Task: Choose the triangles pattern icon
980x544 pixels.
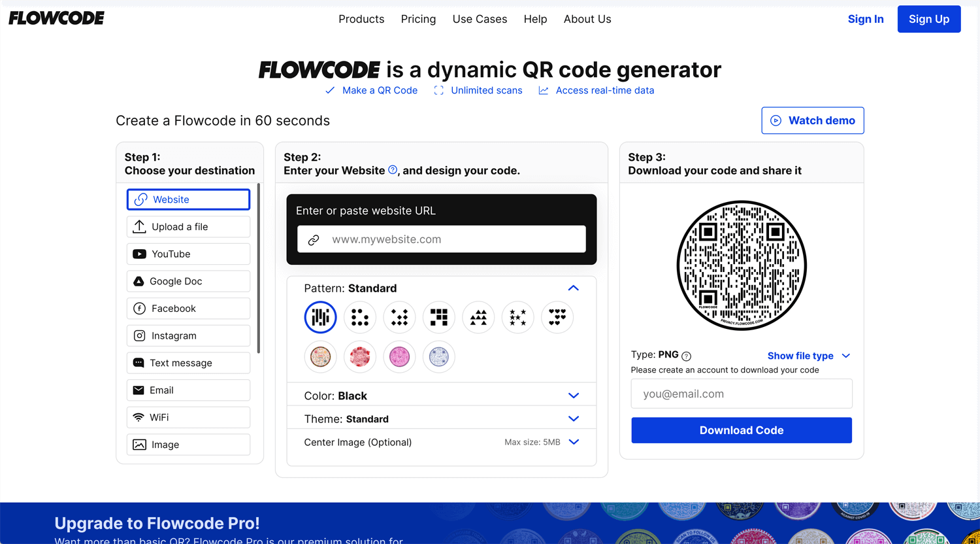Action: coord(478,317)
